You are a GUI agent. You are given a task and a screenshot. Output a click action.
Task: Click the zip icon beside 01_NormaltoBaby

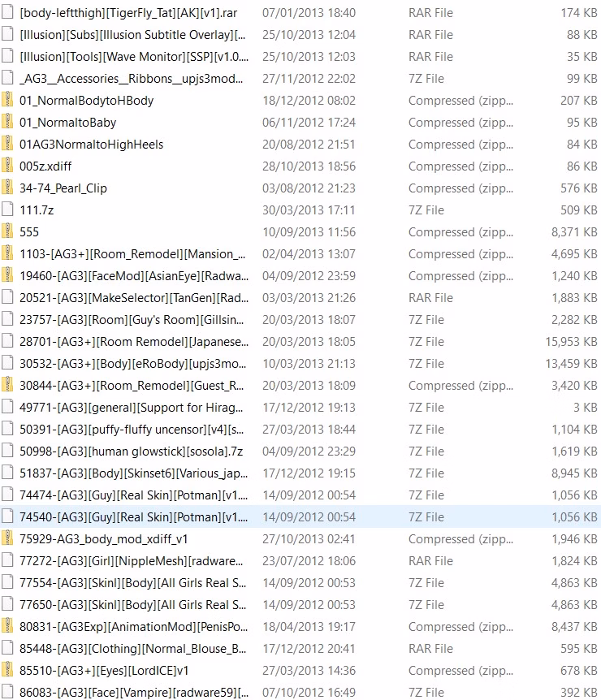(7, 122)
